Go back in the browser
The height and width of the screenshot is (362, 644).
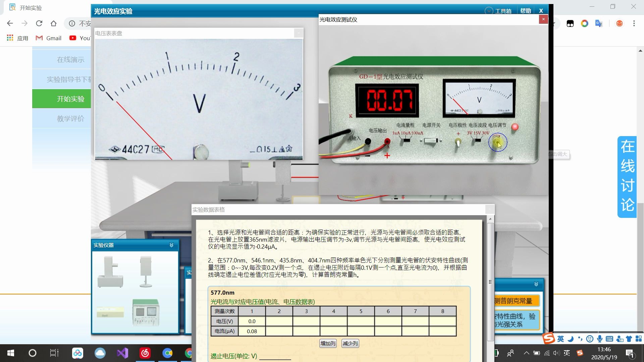tap(10, 23)
